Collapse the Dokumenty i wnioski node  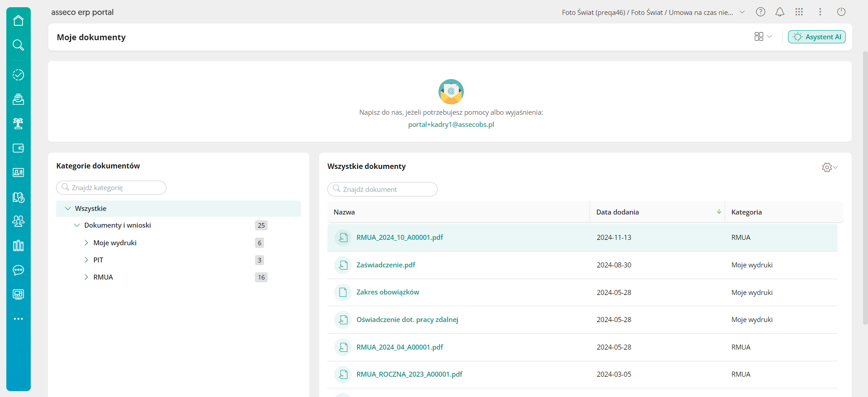click(77, 225)
